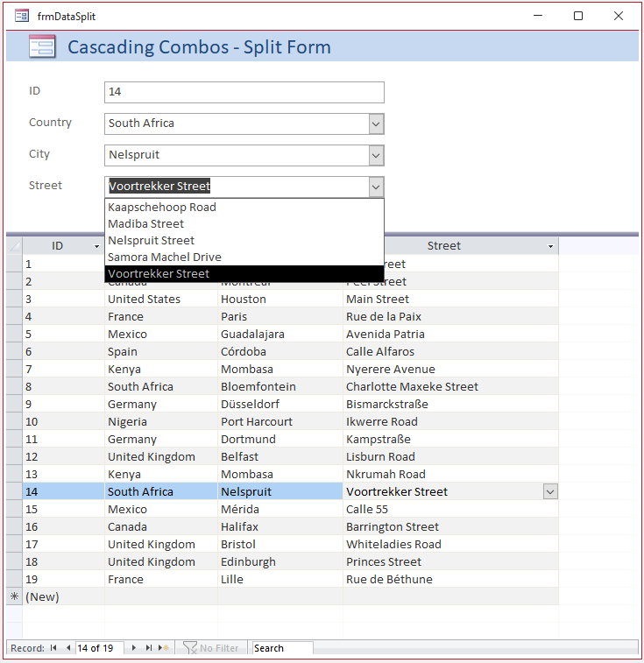Click the ID text field showing 14
This screenshot has width=644, height=663.
(x=244, y=92)
